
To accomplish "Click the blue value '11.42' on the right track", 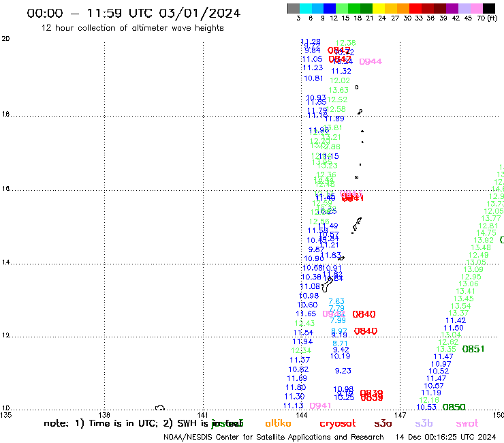I will tap(456, 320).
